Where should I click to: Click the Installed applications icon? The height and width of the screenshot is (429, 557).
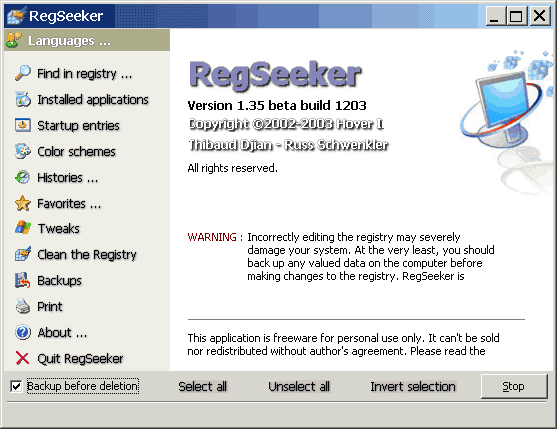[23, 99]
